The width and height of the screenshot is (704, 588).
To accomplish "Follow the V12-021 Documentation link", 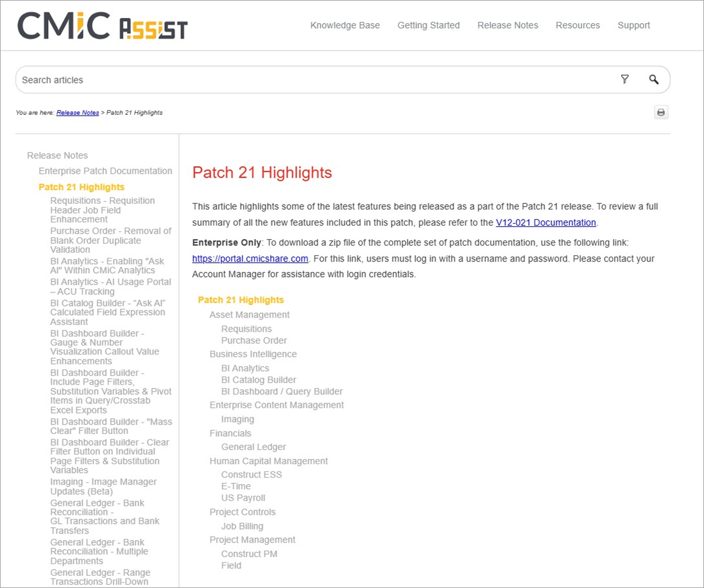I will coord(544,223).
